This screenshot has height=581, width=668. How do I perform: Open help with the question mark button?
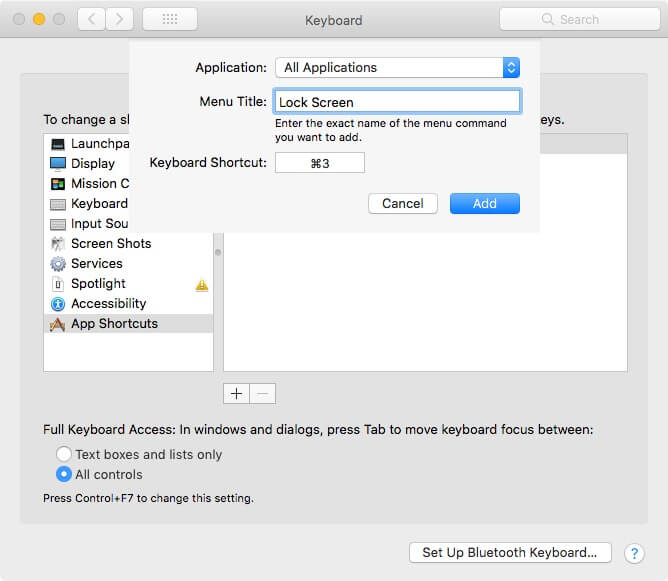(x=634, y=553)
